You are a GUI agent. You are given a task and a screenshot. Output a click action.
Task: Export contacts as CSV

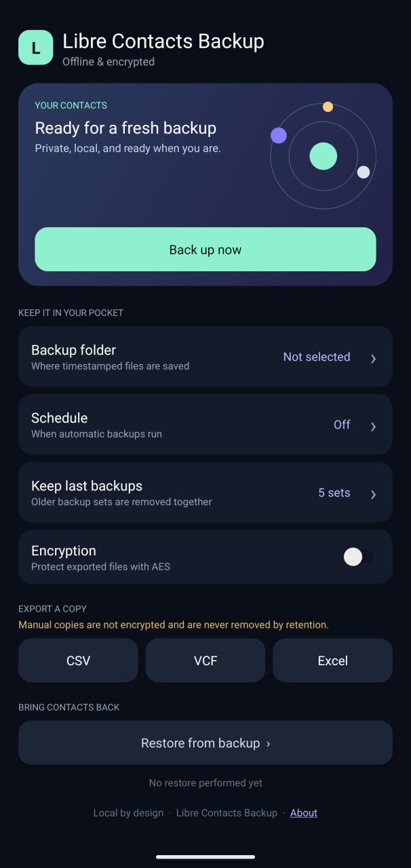(78, 660)
